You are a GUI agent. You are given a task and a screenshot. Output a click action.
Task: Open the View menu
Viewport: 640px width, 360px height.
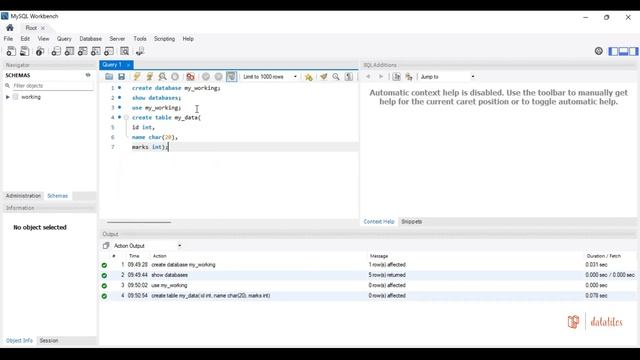(43, 39)
